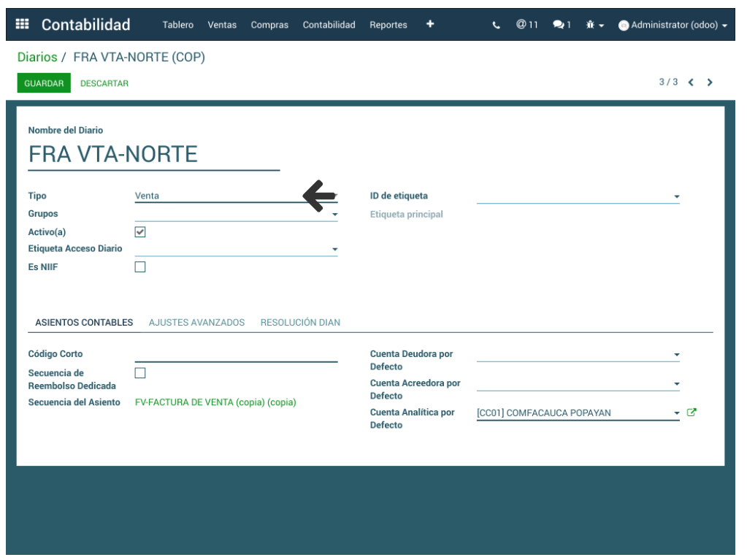Image resolution: width=747 pixels, height=560 pixels.
Task: Click the phone icon in navbar
Action: 497,25
